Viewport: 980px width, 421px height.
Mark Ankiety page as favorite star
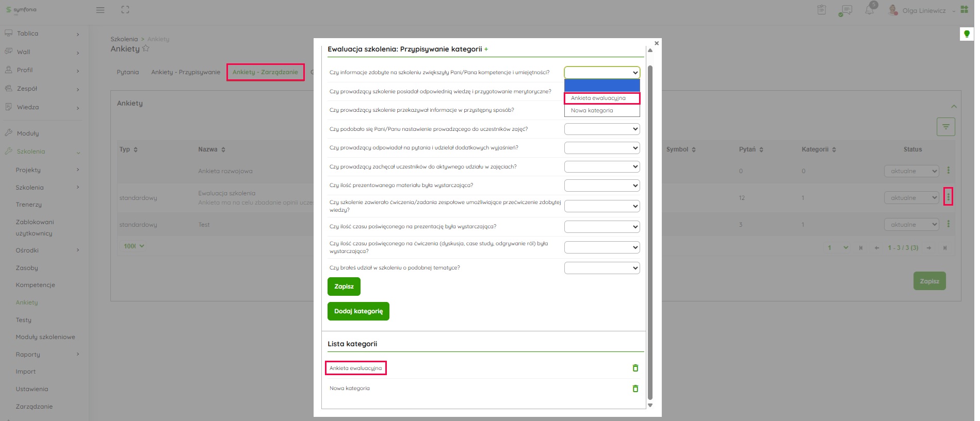pyautogui.click(x=146, y=48)
